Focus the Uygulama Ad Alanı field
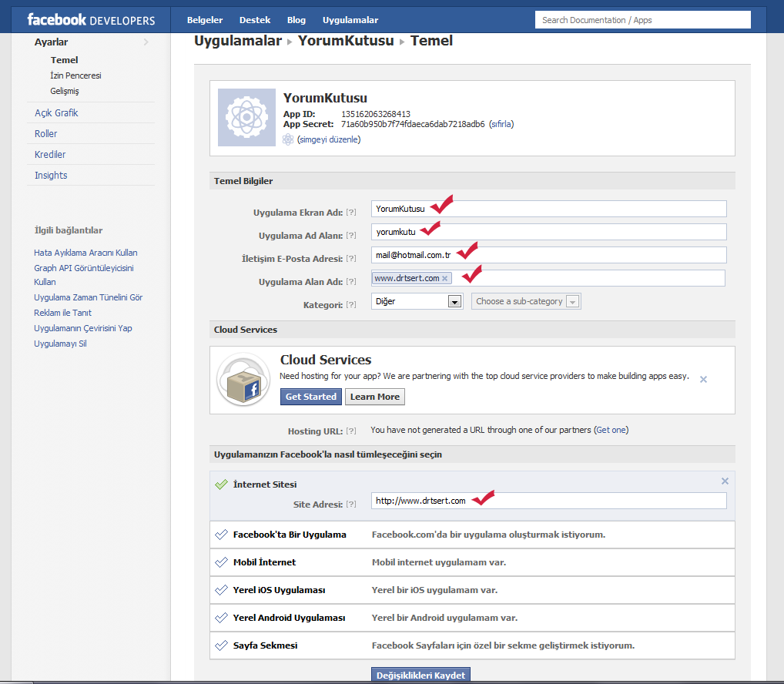784x684 pixels. coord(548,232)
